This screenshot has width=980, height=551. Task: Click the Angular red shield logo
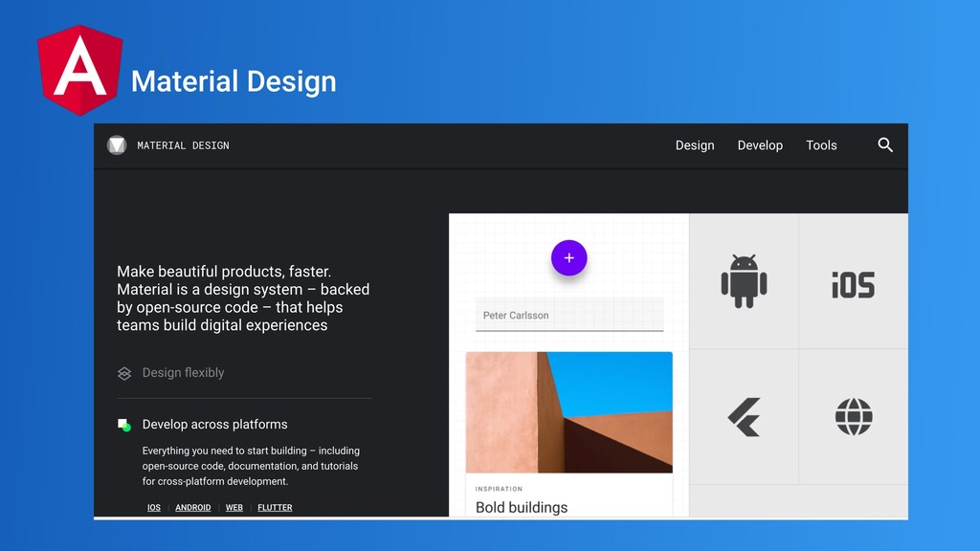[80, 70]
